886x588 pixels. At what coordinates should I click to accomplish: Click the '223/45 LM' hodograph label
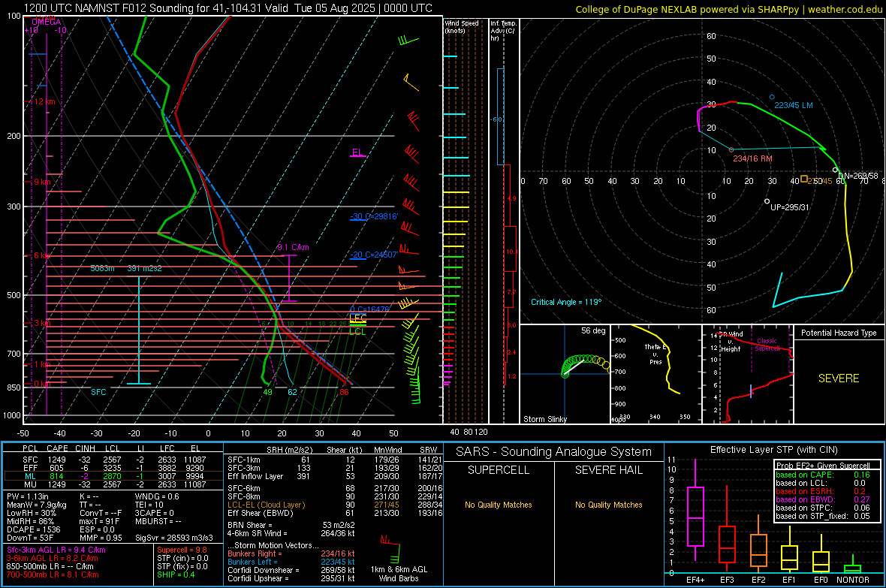tap(794, 105)
